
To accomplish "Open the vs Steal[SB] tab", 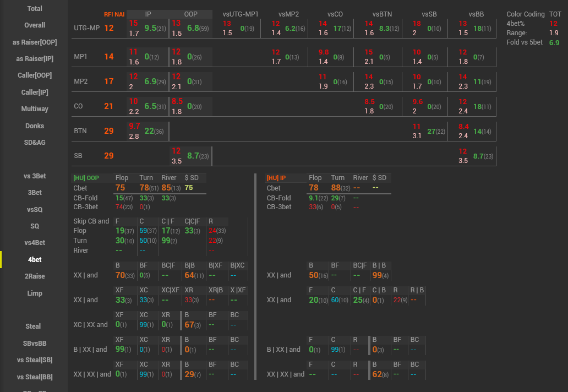I will pos(34,360).
